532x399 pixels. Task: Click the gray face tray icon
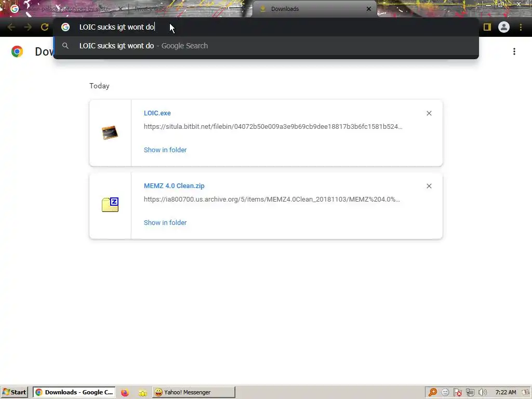pos(445,393)
